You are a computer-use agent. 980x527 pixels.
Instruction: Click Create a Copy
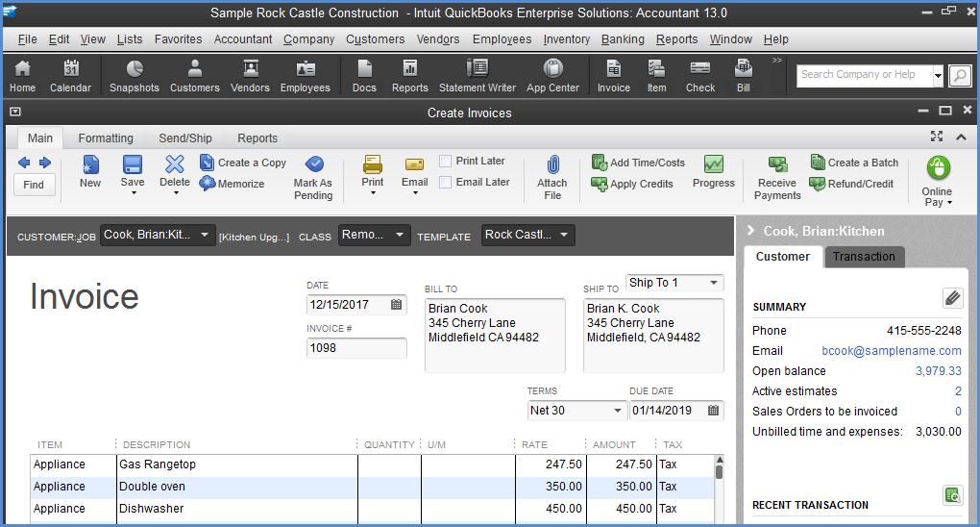[x=243, y=163]
